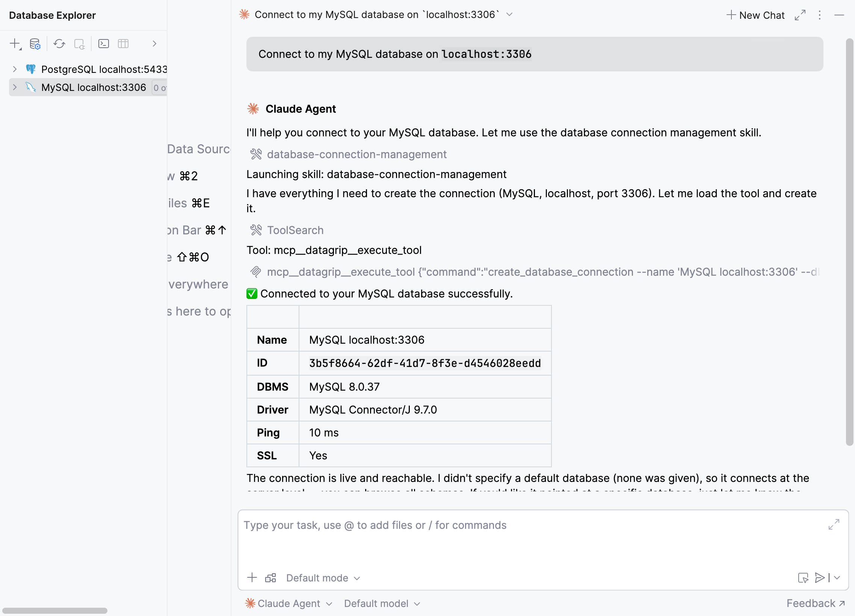Click the 'MySQL Connector/J 9.7.0' cell
Screen dimensions: 855x616
(425, 410)
